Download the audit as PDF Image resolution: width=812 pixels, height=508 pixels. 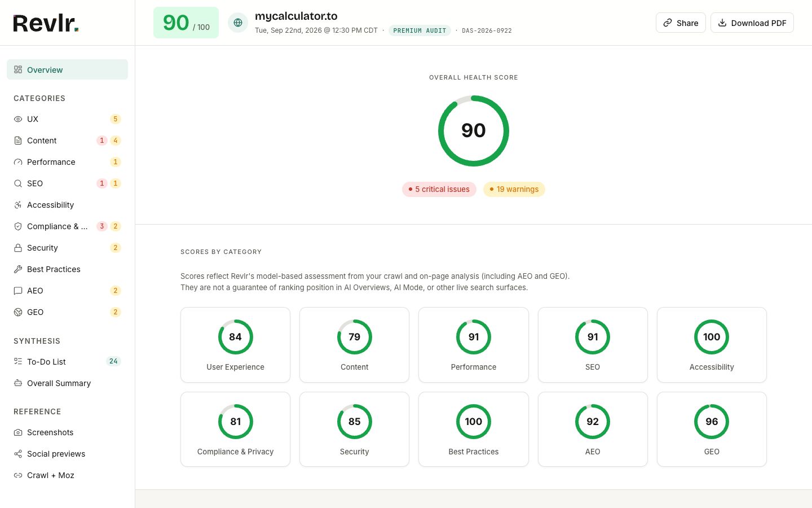pos(752,23)
